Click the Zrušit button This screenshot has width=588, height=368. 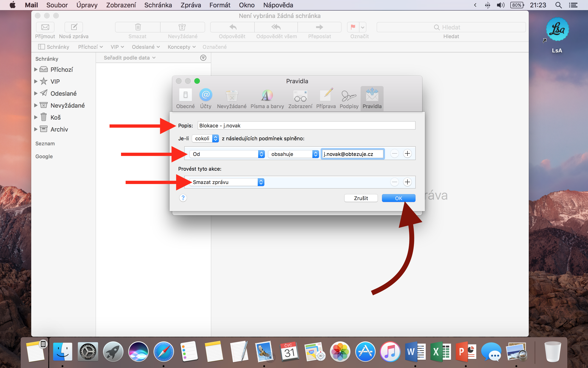(361, 198)
